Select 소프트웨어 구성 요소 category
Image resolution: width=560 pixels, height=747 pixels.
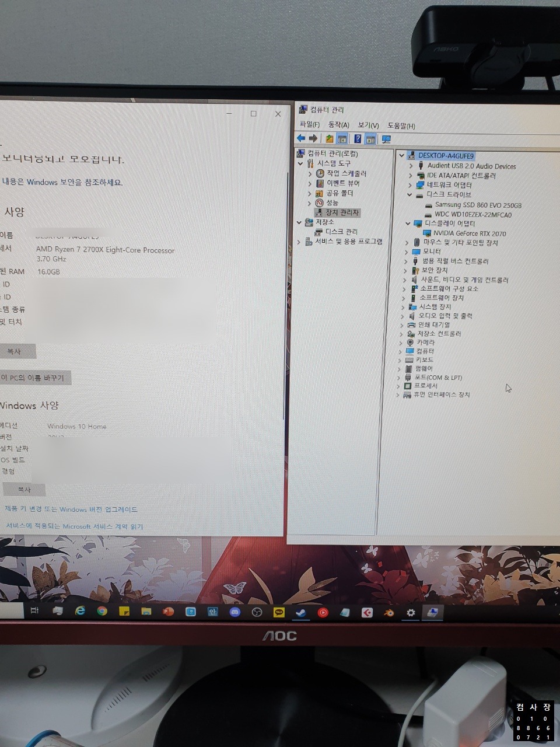pyautogui.click(x=449, y=289)
